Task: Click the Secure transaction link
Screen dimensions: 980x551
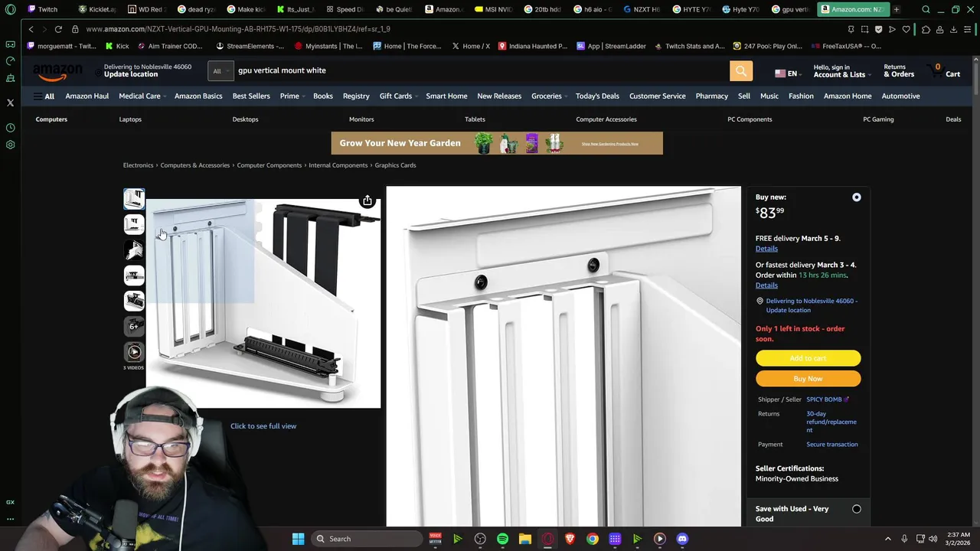Action: tap(831, 445)
